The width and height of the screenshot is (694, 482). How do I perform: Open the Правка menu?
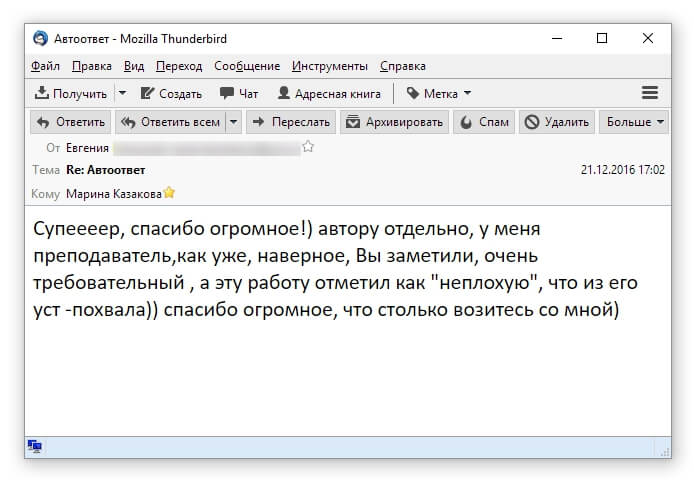92,66
